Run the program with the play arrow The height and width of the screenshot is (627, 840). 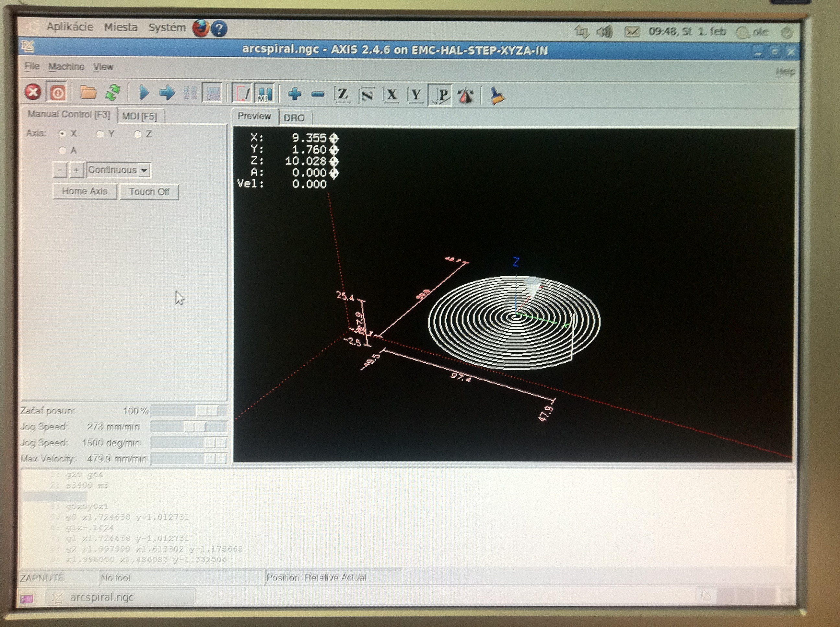(x=144, y=93)
